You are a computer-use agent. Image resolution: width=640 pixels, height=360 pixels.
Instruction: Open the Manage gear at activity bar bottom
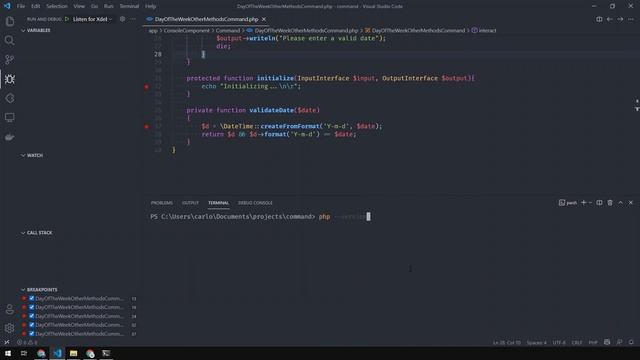coord(10,328)
